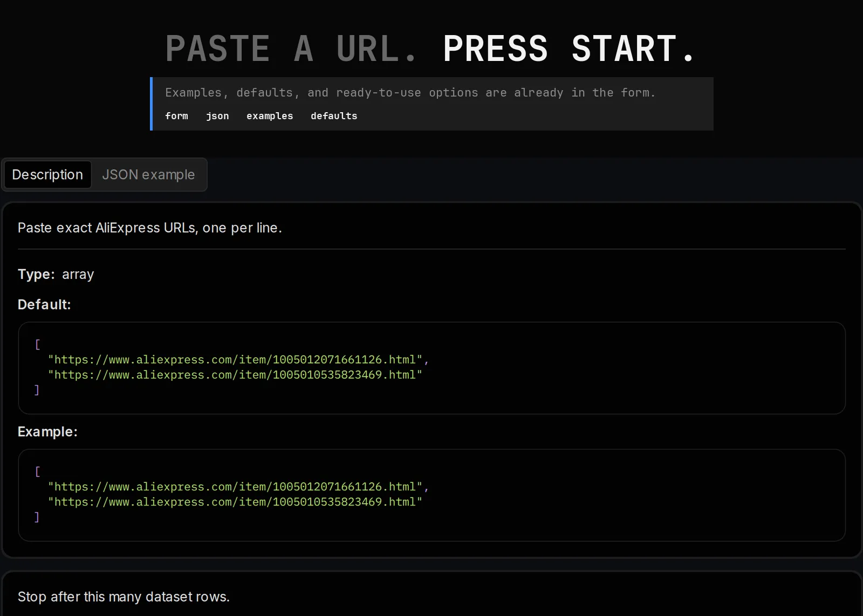Screen dimensions: 863x616
Task: Click the 1005012071661126 URL under Default
Action: (235, 359)
